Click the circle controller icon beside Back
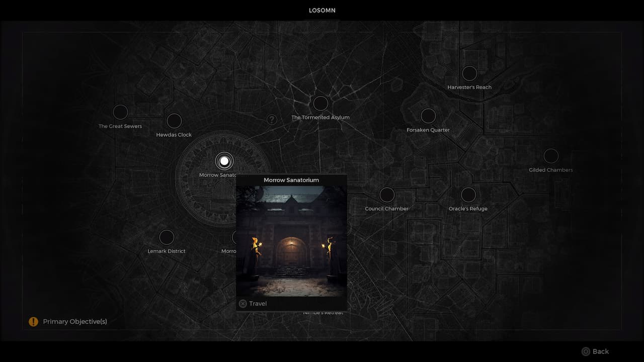Screen dimensions: 644x362 586,351
